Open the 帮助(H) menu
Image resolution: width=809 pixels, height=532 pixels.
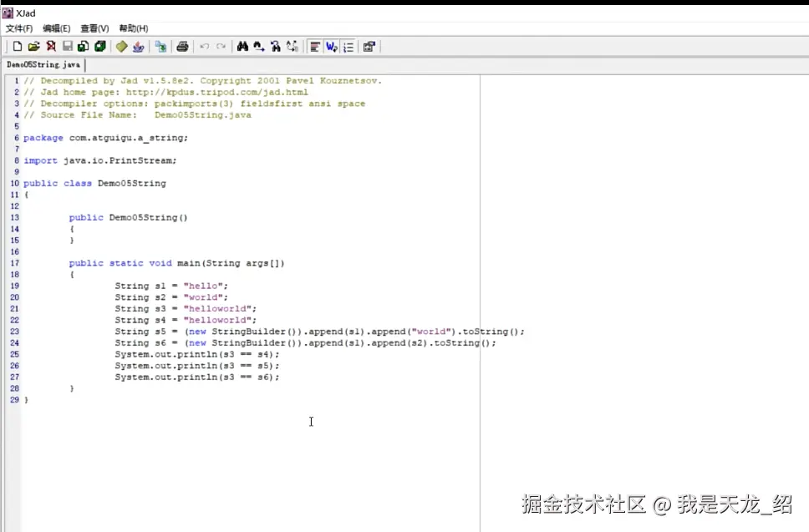(134, 28)
